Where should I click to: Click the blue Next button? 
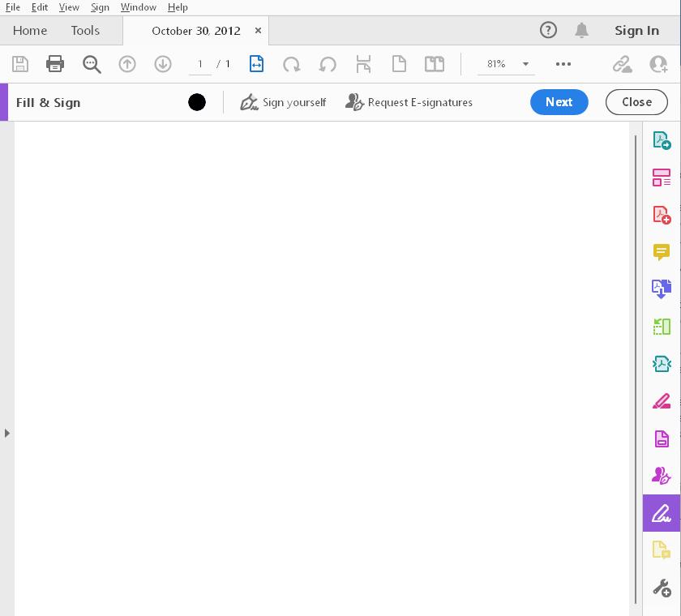(x=559, y=102)
